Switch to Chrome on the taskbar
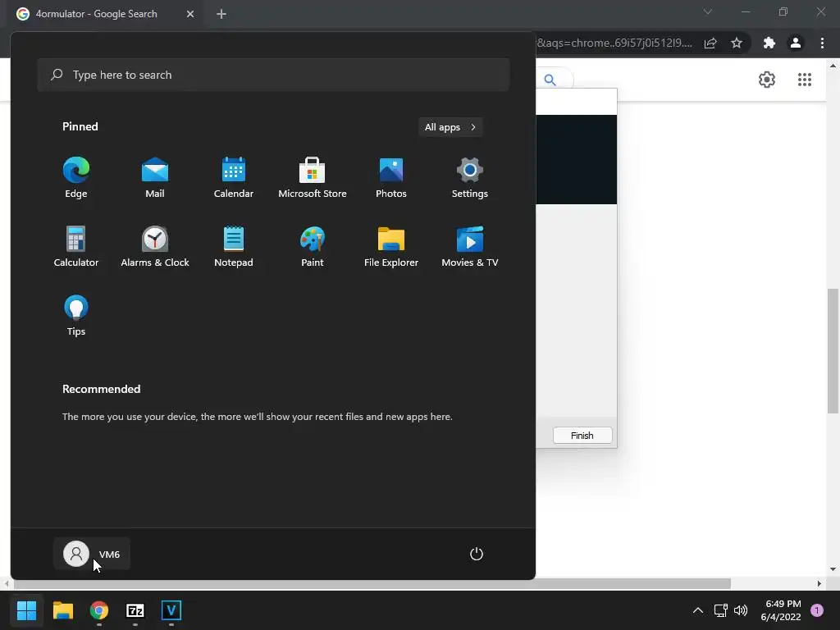The height and width of the screenshot is (630, 840). click(99, 610)
